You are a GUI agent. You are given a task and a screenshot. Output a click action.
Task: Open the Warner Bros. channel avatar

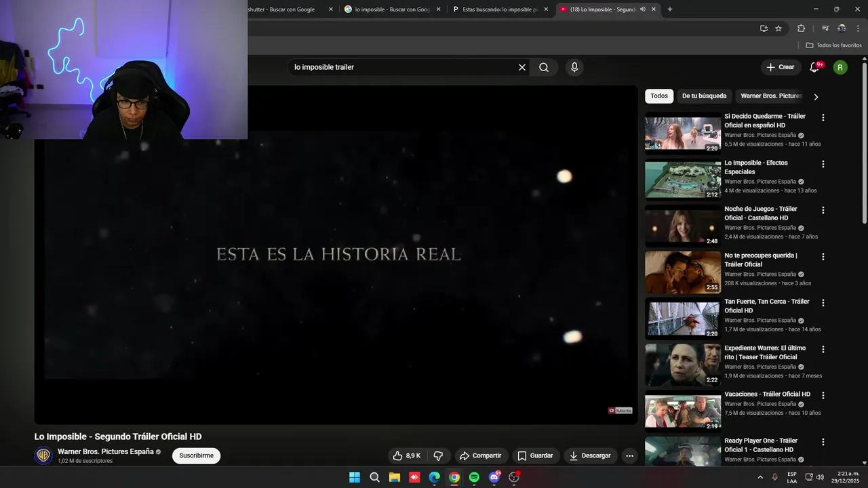pos(43,455)
